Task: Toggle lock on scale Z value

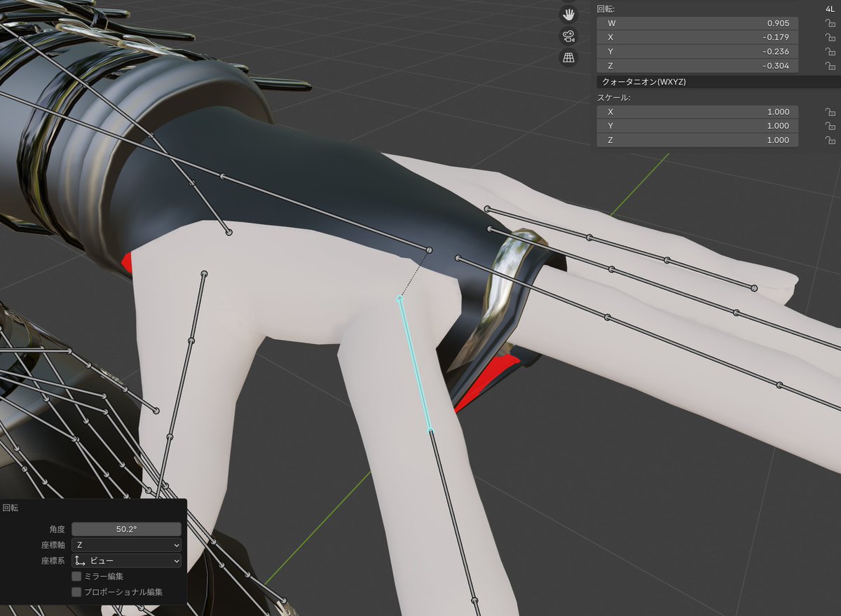Action: pyautogui.click(x=830, y=140)
